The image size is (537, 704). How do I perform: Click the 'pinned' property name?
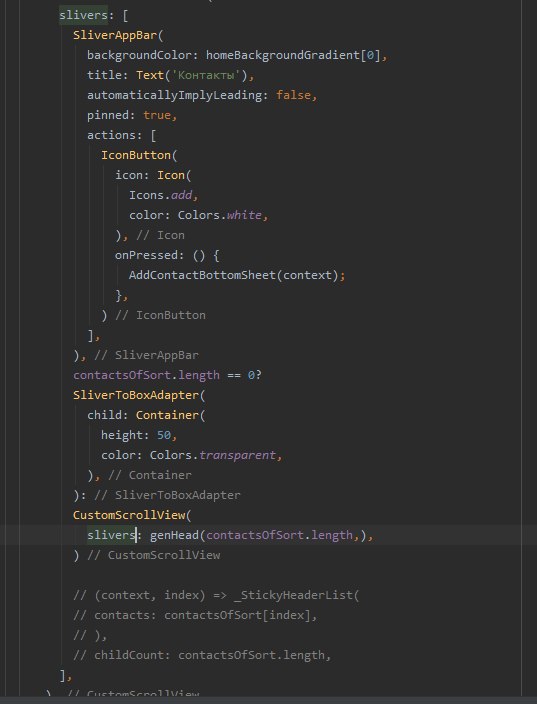pos(108,115)
